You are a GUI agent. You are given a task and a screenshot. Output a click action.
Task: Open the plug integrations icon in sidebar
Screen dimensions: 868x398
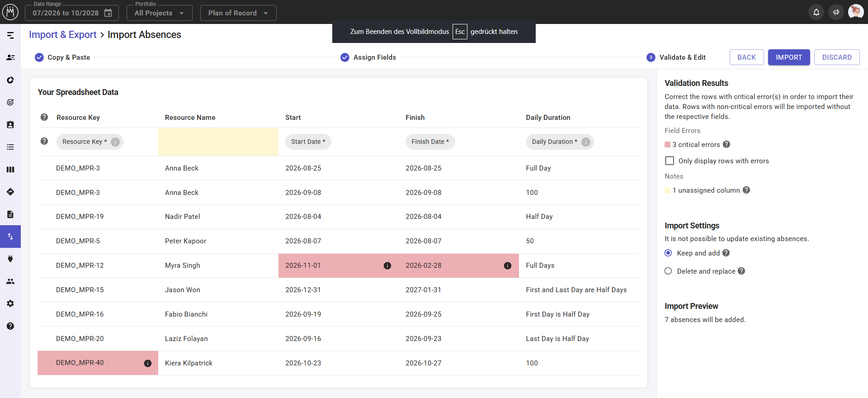coord(10,259)
